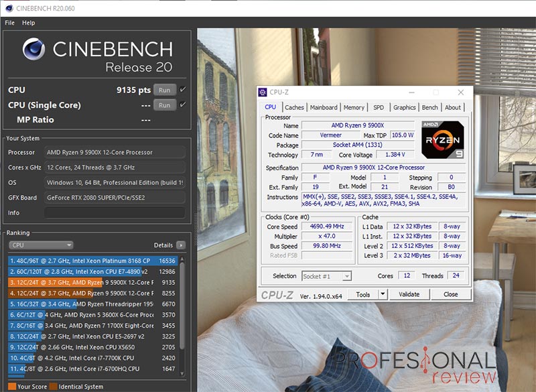Click the brown Identical System legend swatch
This screenshot has width=536, height=392.
[54, 387]
